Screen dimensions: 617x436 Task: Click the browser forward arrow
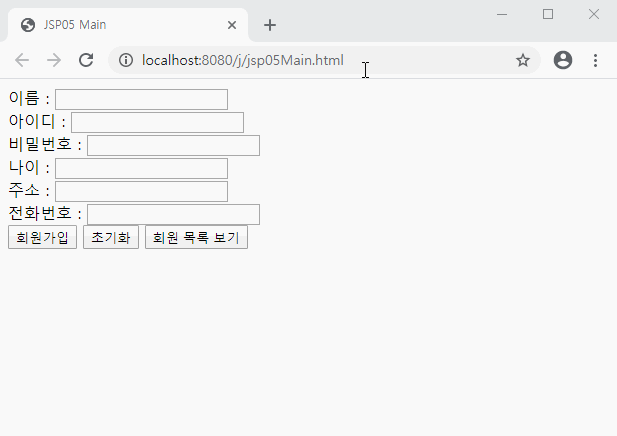[54, 60]
